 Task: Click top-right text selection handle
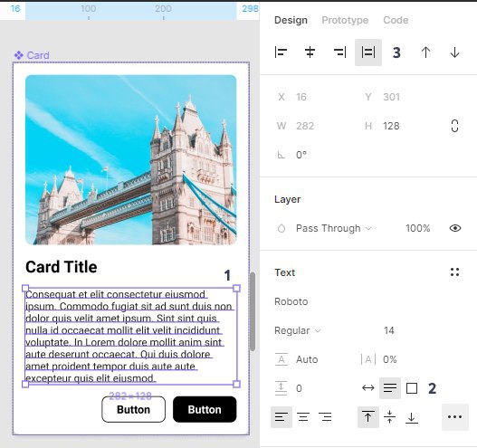pos(236,289)
